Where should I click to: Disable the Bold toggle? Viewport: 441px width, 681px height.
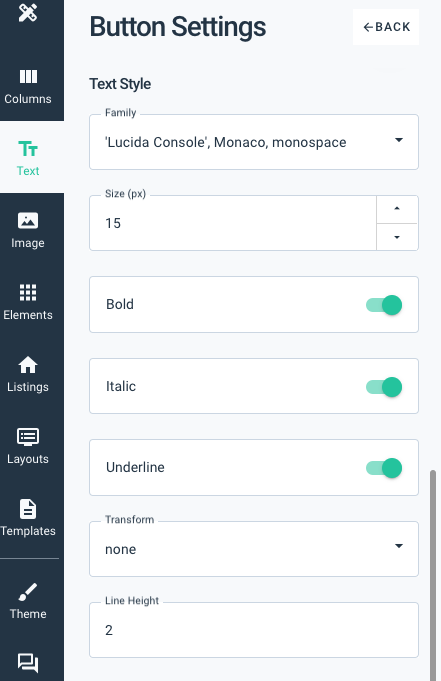[384, 305]
